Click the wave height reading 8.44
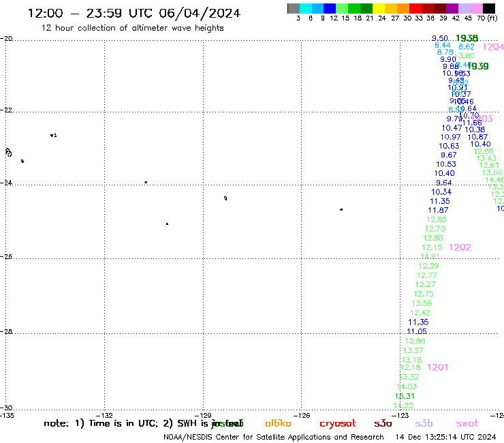The height and width of the screenshot is (443, 504). click(443, 46)
